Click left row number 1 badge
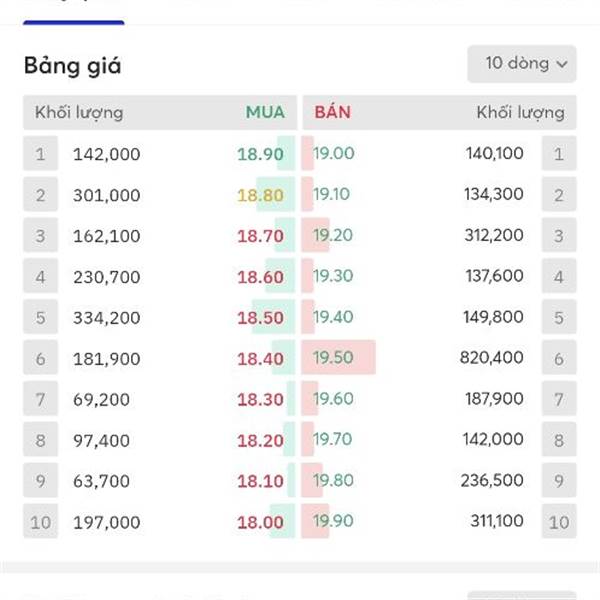 coord(40,154)
